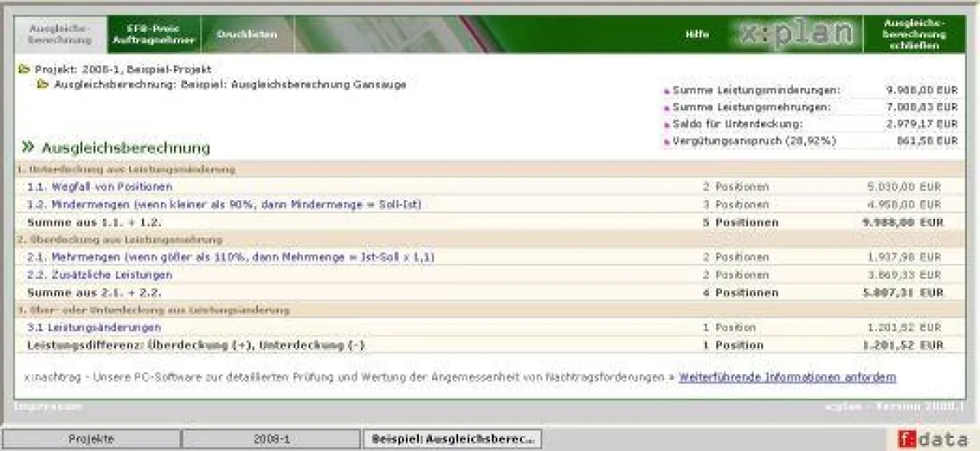Open the Hilfe menu item
Viewport: 980px width, 451px height.
pos(697,35)
